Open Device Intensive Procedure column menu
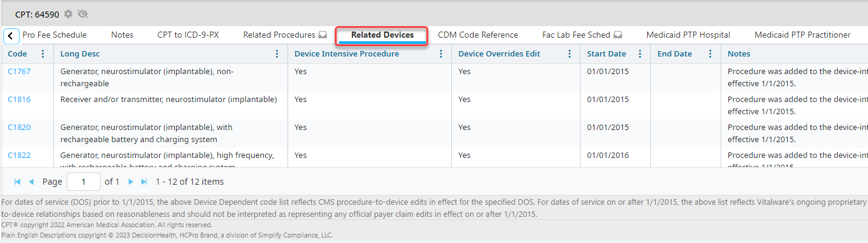Screen dimensions: 868x243 (x=440, y=54)
